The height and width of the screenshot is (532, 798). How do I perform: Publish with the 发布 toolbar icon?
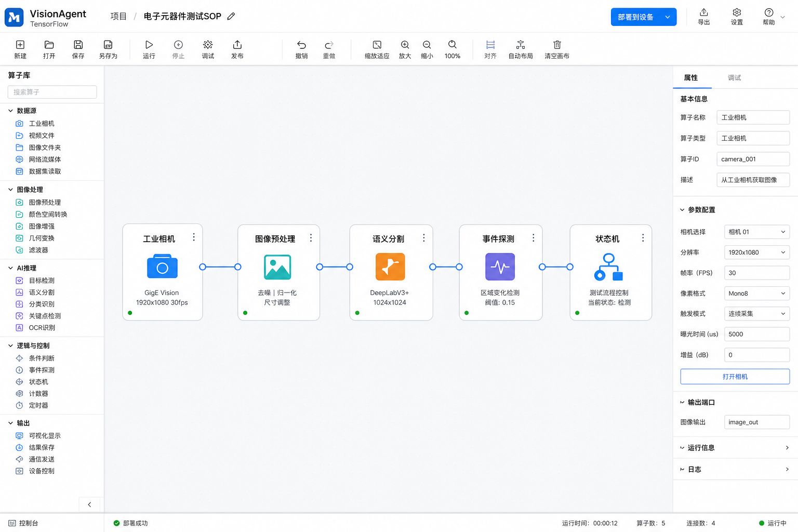click(x=237, y=45)
